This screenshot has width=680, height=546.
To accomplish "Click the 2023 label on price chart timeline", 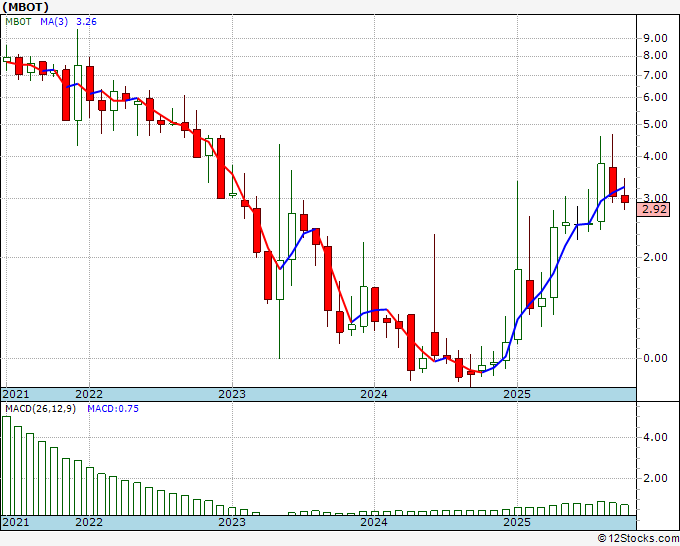I will (x=232, y=394).
